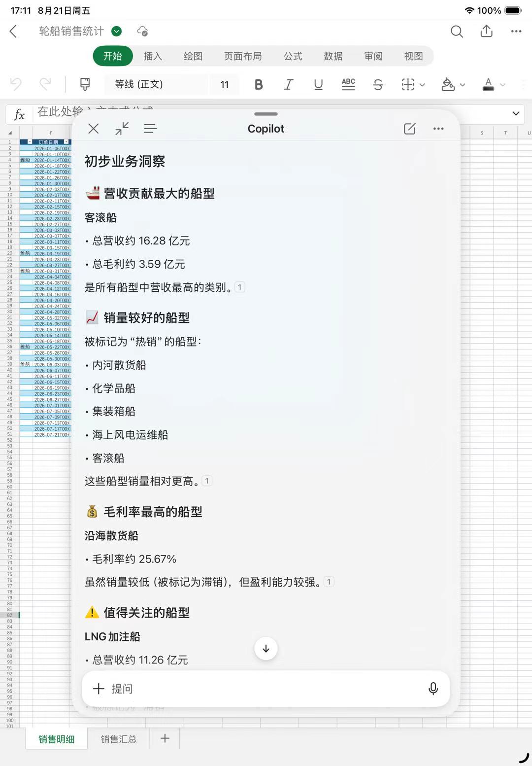Switch to the 绘图 tab

193,56
